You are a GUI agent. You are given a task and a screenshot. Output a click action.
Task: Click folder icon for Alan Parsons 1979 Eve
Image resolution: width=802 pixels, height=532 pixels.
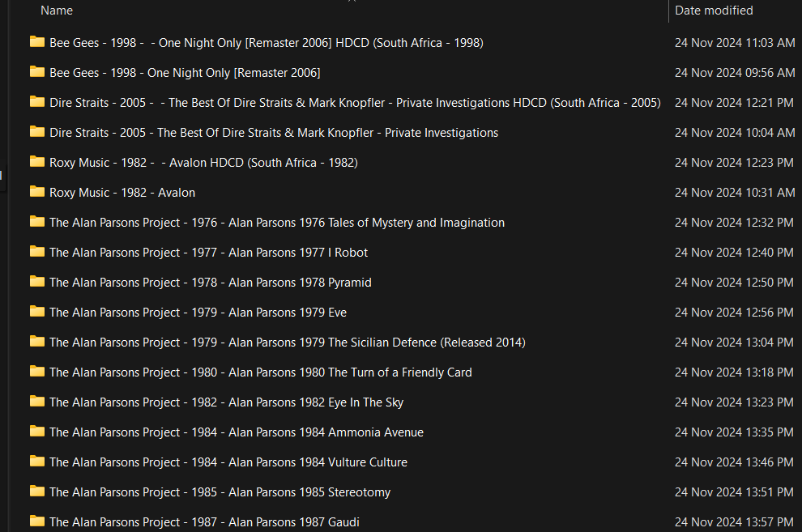coord(37,312)
